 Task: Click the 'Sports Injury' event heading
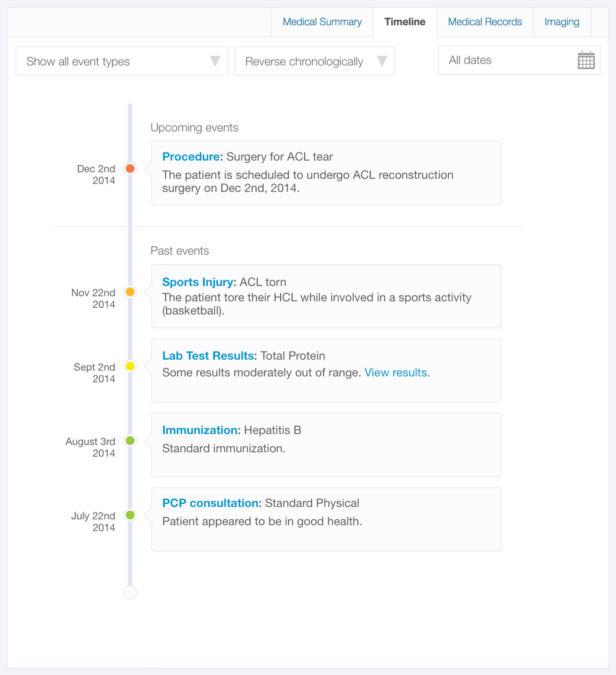[198, 282]
